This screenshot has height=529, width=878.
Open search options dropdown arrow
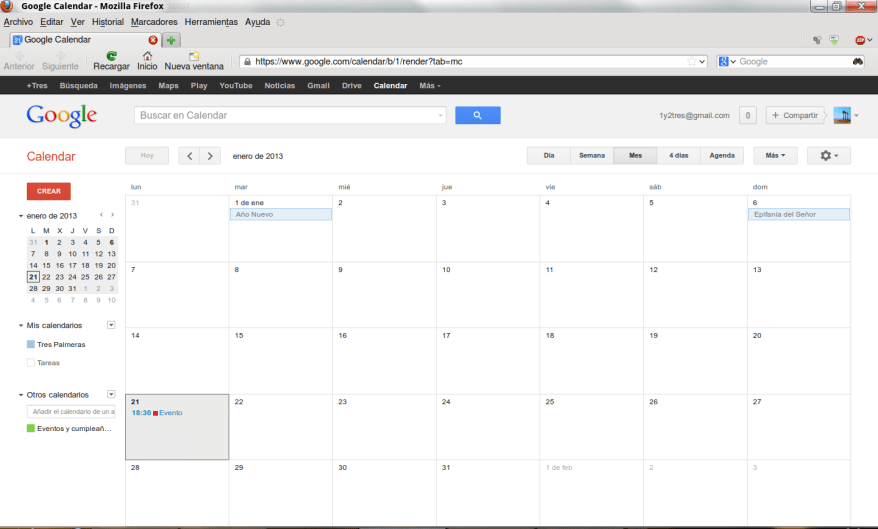click(440, 115)
